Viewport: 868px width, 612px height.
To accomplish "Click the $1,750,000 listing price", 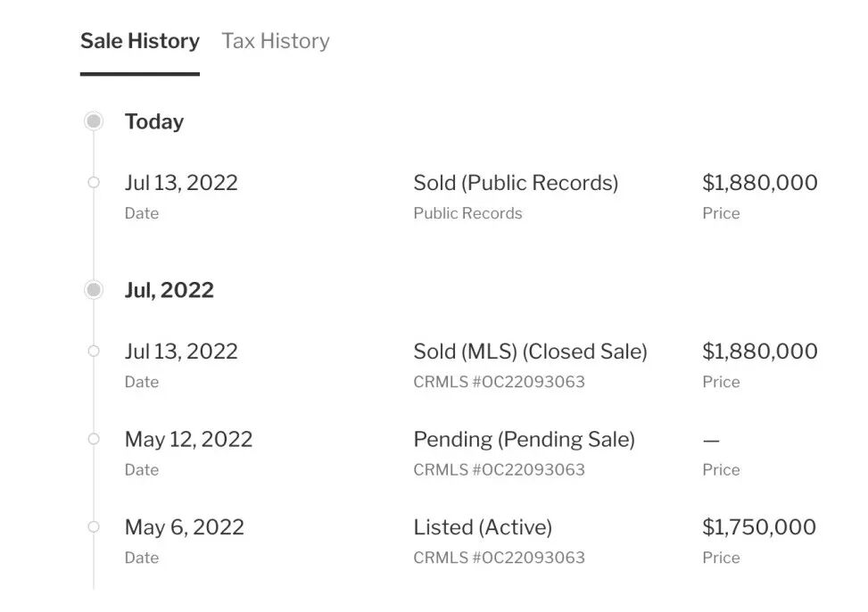I will coord(759,527).
